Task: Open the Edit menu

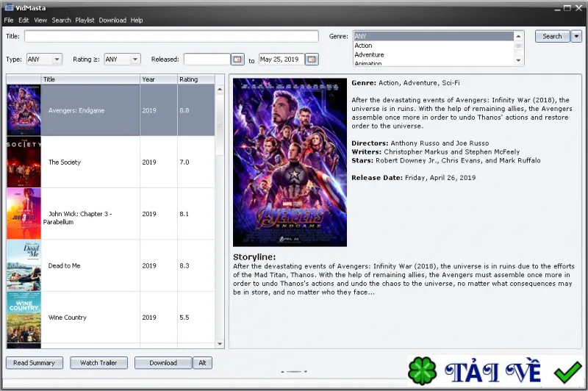Action: (x=24, y=21)
